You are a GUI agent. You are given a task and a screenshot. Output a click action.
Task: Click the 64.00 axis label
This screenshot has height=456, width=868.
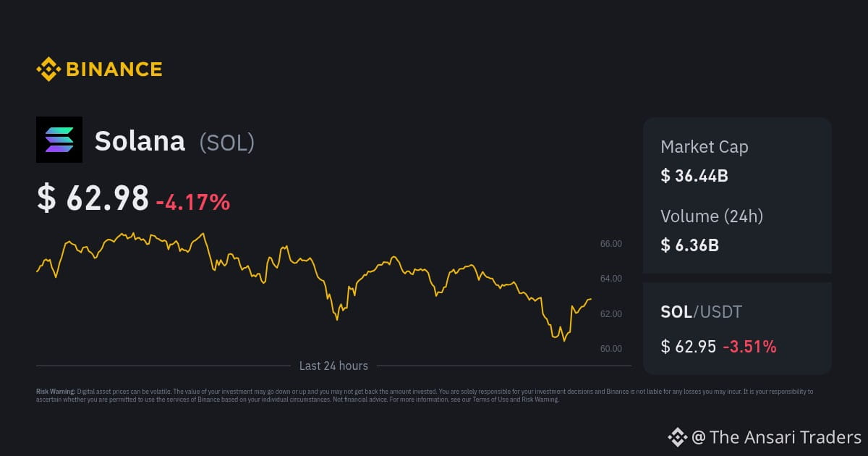[x=611, y=279]
